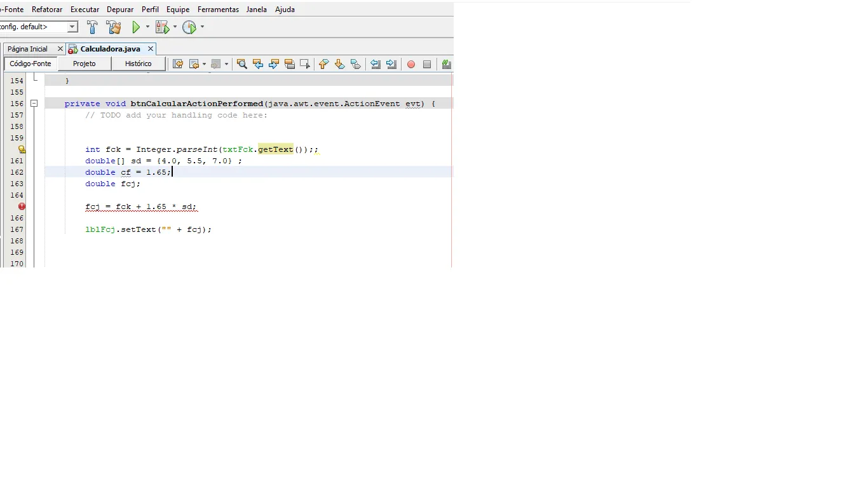Screen dimensions: 868x488
Task: Start macro recording with red circle icon
Action: tap(411, 64)
